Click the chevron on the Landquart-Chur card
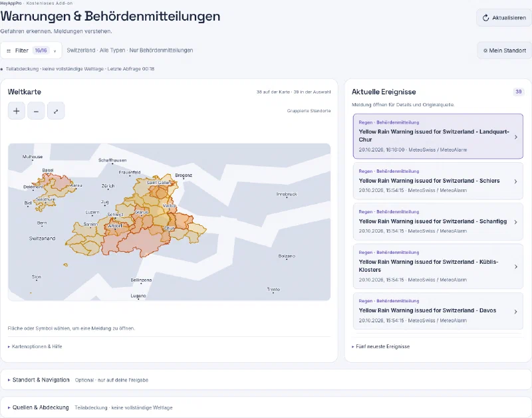Image resolution: width=532 pixels, height=418 pixels. [x=516, y=137]
